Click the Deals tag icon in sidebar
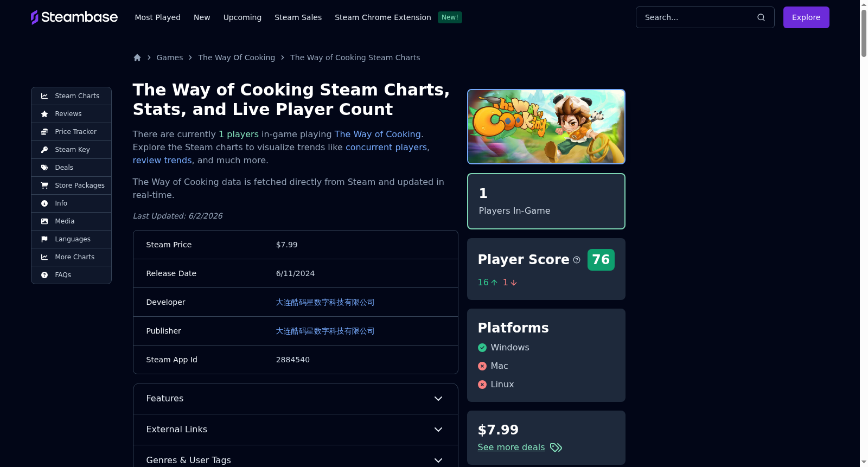This screenshot has width=868, height=467. coord(44,168)
